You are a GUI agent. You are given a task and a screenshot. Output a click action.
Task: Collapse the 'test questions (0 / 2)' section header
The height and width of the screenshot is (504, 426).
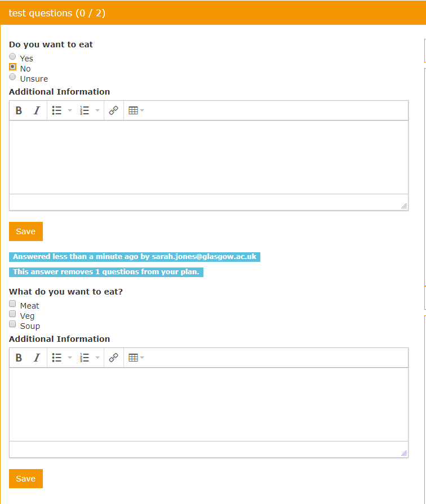213,13
